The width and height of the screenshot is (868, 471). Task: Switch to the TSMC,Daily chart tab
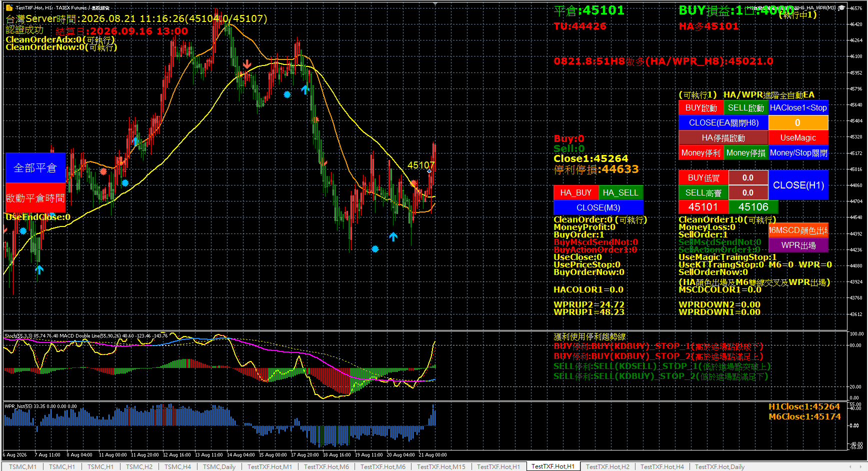(219, 466)
